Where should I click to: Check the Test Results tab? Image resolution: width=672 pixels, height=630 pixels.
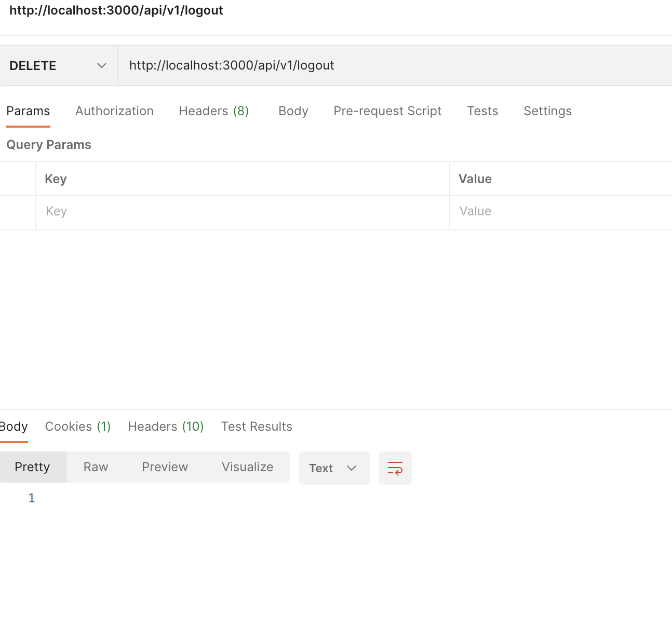(x=257, y=426)
